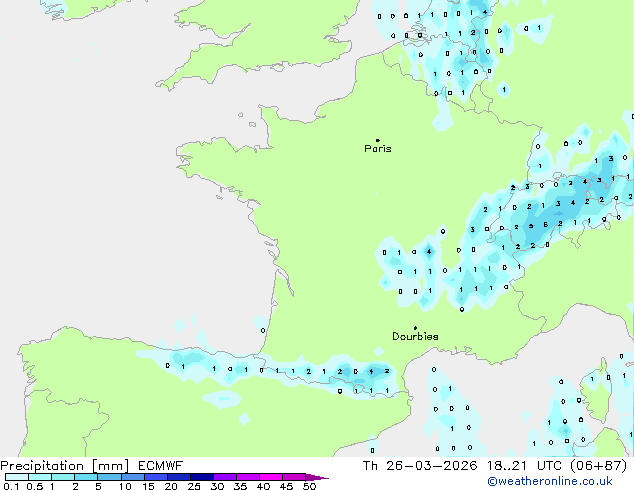Click the 'Precipitation [mm]' title text
Viewport: 634px width, 490px height.
pyautogui.click(x=65, y=466)
